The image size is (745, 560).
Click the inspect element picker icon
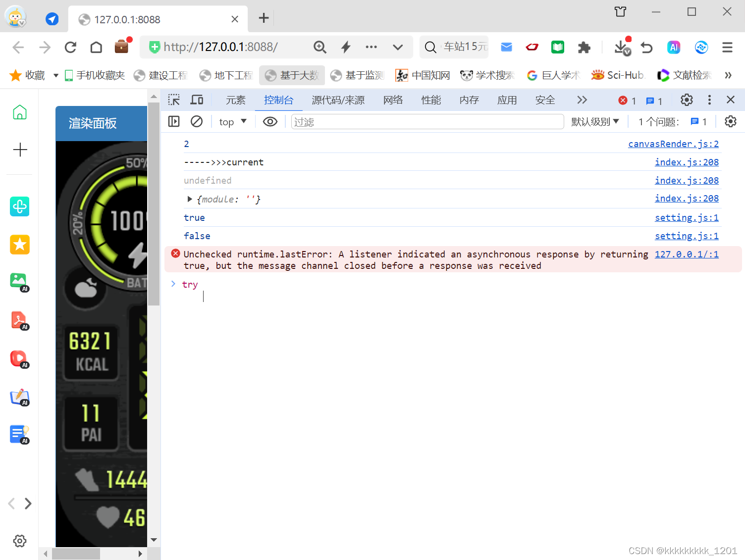click(174, 100)
